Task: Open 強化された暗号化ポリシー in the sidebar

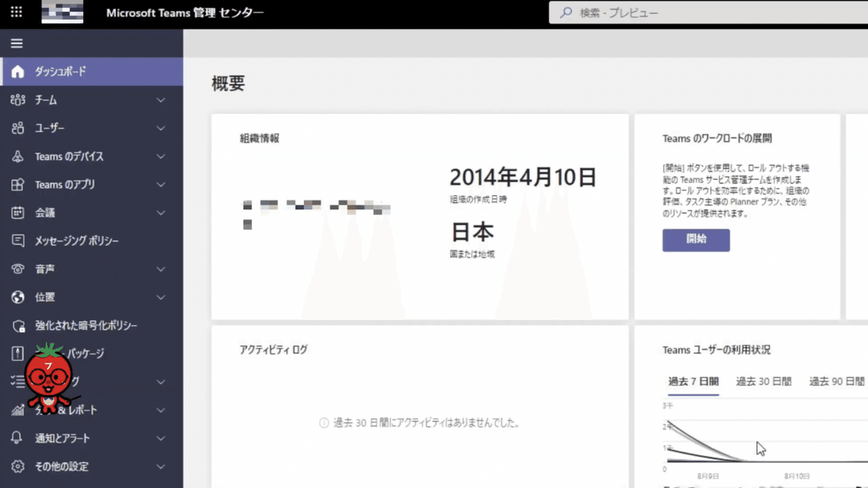Action: [92, 325]
